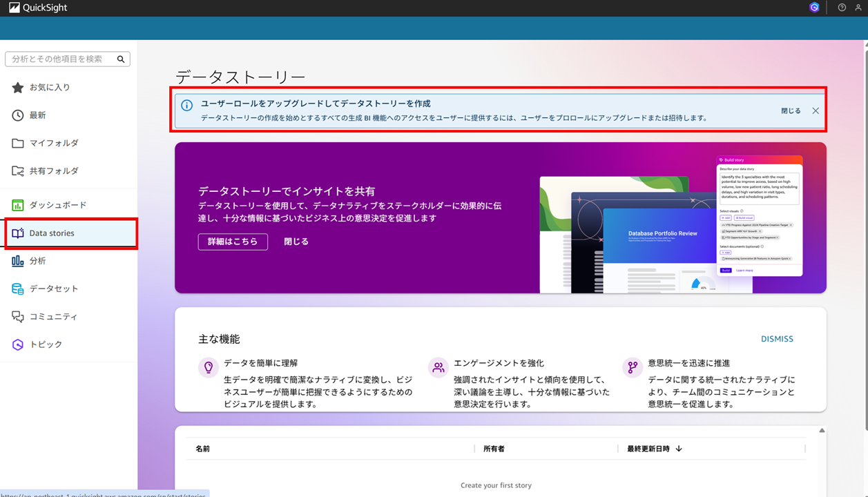The width and height of the screenshot is (868, 497).
Task: Open the Amazon Q icon in the header
Action: coord(814,8)
